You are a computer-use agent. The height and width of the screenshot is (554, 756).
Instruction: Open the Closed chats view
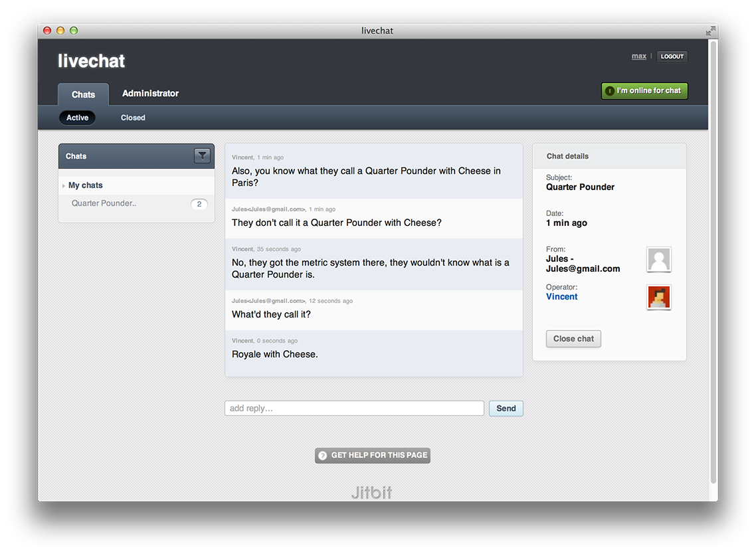click(132, 117)
